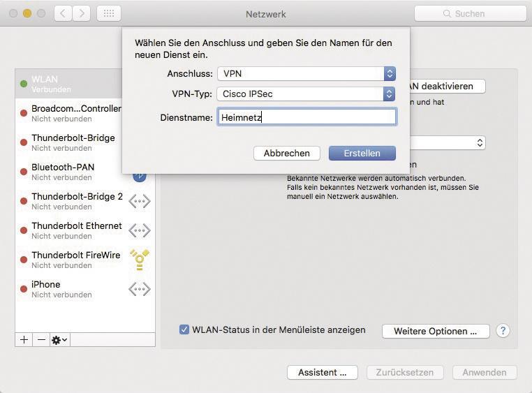The height and width of the screenshot is (393, 532).
Task: Open the network name popup in background
Action: [x=448, y=143]
